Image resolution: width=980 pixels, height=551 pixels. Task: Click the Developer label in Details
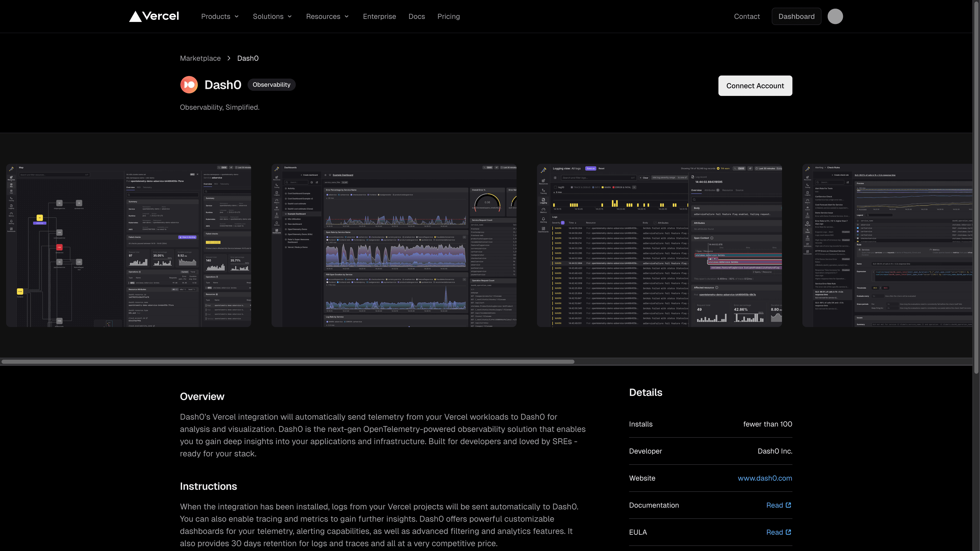coord(646,451)
